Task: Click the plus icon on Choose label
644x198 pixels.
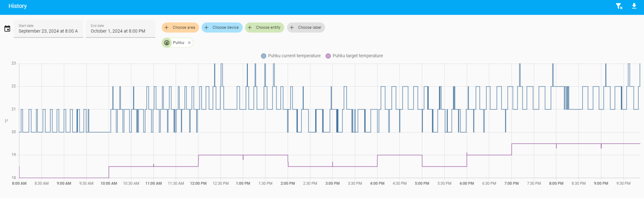Action: 292,27
